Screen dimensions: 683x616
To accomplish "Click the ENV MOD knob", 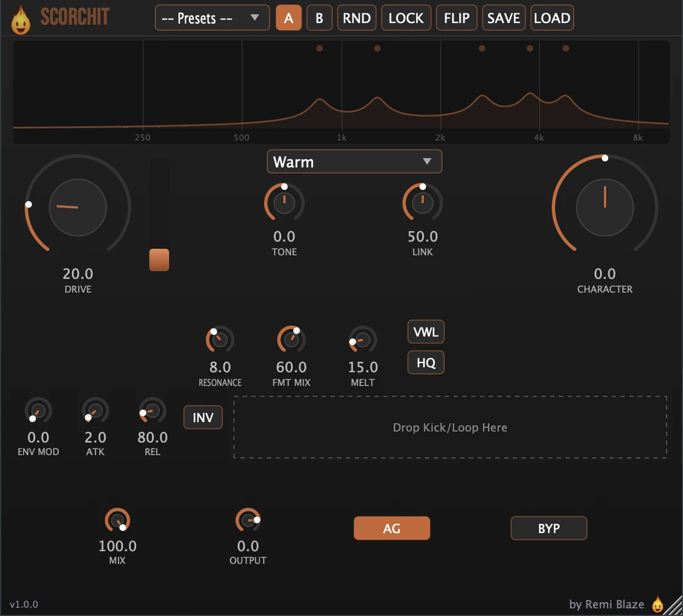I will [38, 411].
